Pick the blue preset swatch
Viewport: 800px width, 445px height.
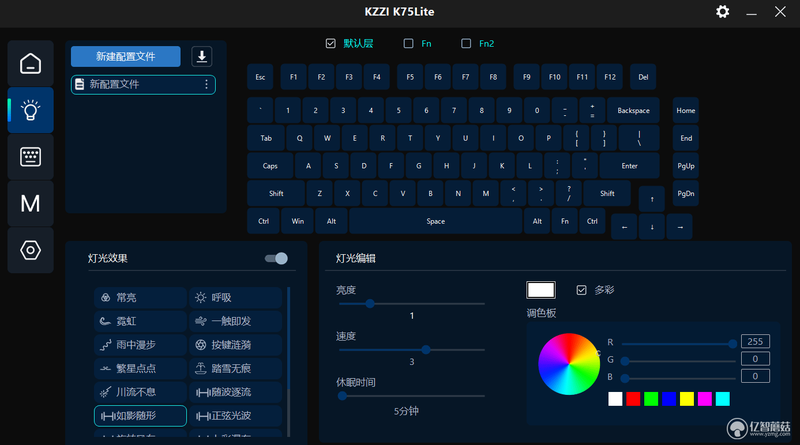point(669,399)
